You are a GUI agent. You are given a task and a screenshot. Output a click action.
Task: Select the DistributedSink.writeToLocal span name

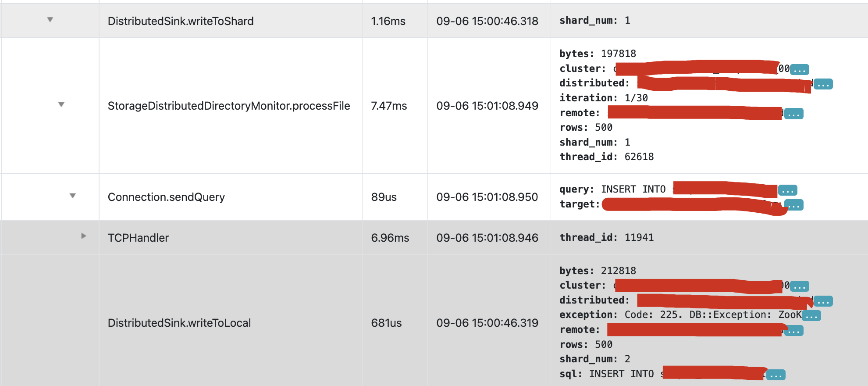(x=179, y=323)
